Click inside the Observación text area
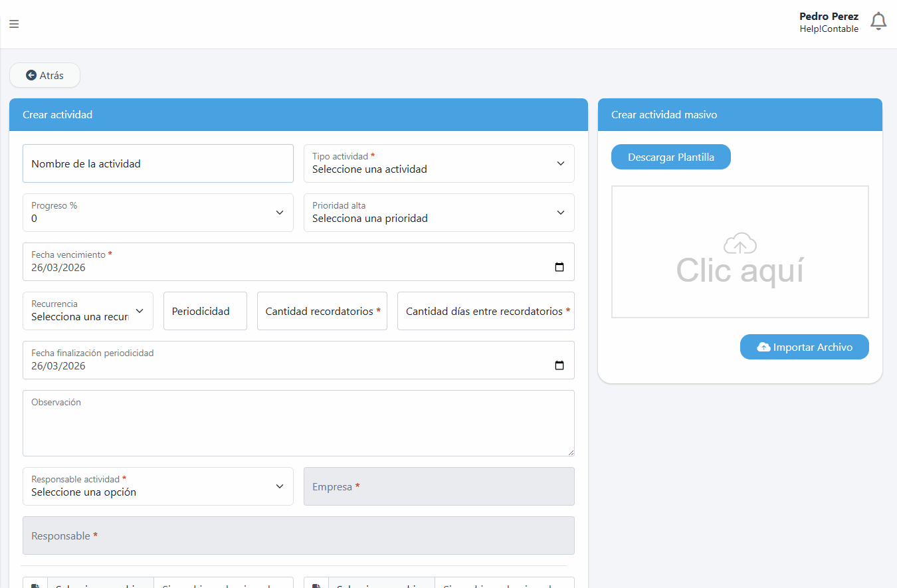The image size is (897, 588). point(298,423)
